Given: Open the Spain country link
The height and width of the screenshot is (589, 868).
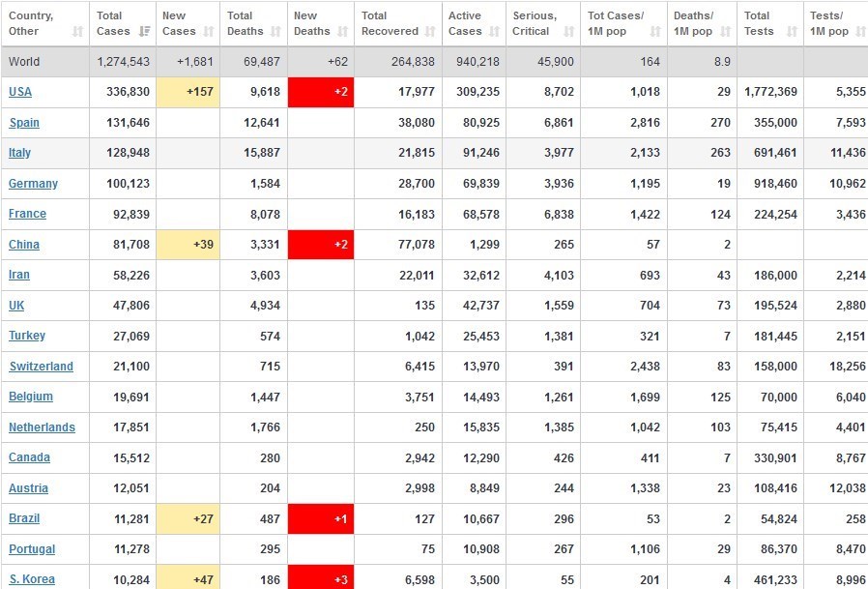Looking at the screenshot, I should click(x=24, y=123).
